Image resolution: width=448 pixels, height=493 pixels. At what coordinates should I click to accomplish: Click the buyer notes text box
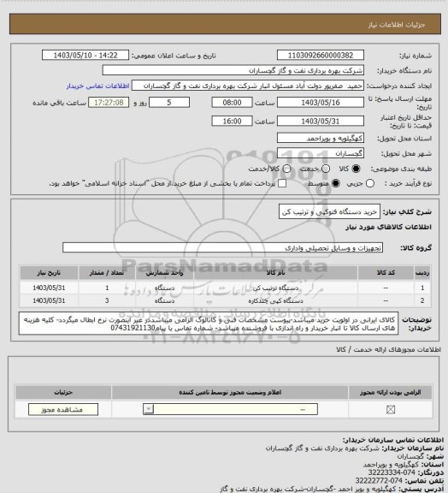(209, 324)
